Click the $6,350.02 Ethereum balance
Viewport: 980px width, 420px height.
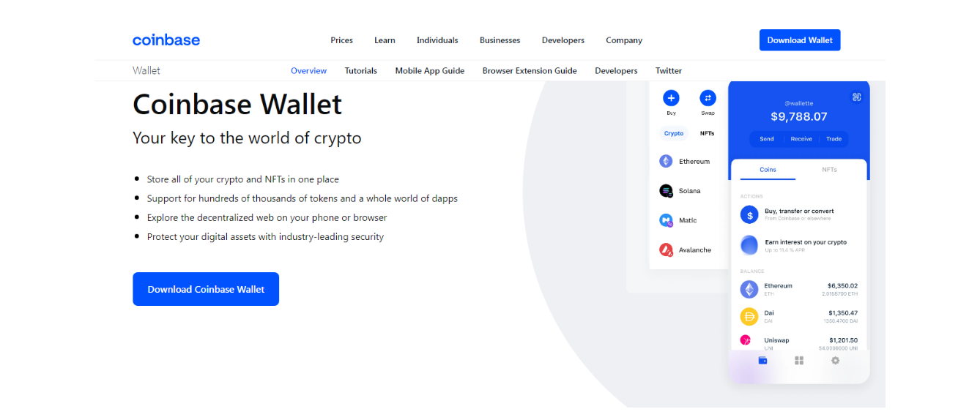coord(842,285)
